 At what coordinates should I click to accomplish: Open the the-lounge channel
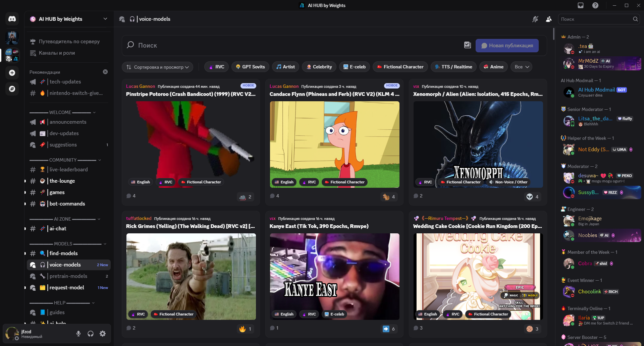[69, 181]
